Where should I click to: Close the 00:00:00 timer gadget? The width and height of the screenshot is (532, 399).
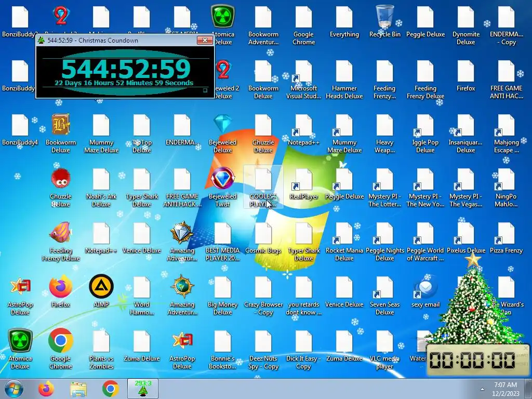(x=526, y=348)
